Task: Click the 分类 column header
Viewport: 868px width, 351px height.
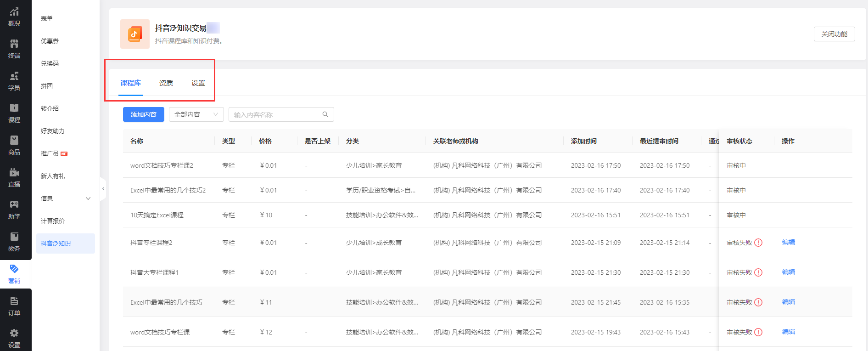Action: coord(353,141)
